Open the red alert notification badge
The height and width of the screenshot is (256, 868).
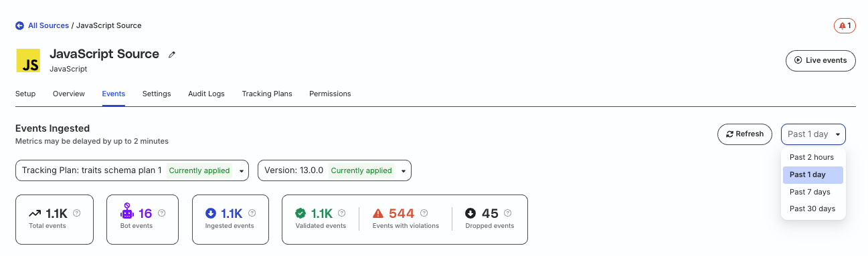coord(845,26)
